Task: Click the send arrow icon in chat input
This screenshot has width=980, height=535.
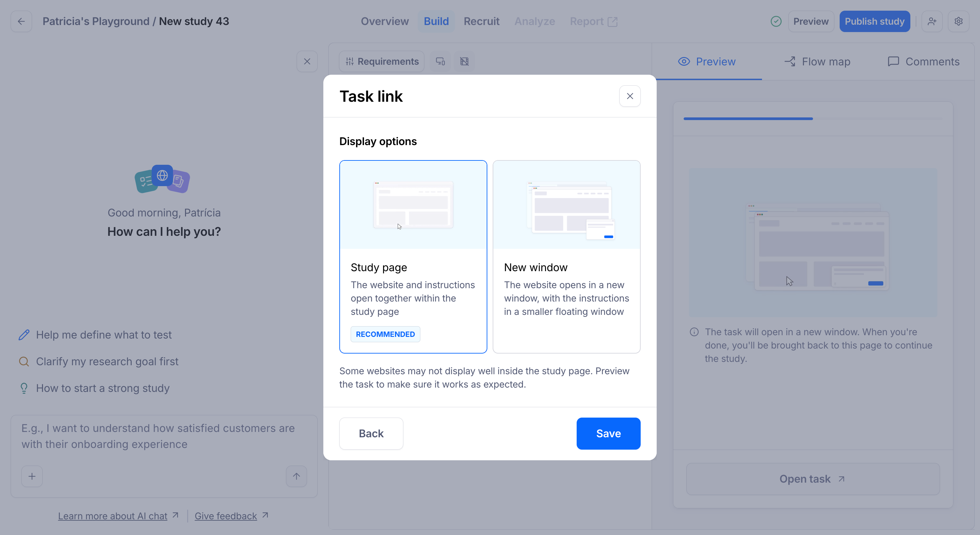Action: point(296,476)
